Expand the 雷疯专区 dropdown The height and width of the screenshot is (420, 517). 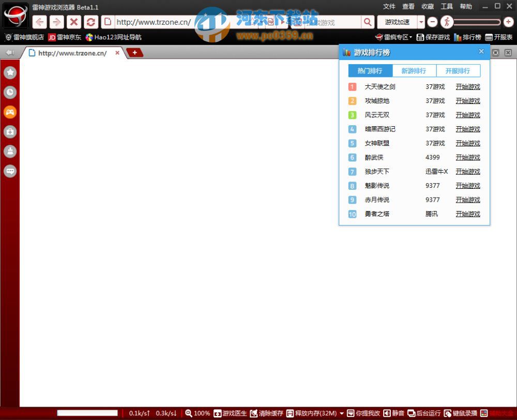coord(394,37)
